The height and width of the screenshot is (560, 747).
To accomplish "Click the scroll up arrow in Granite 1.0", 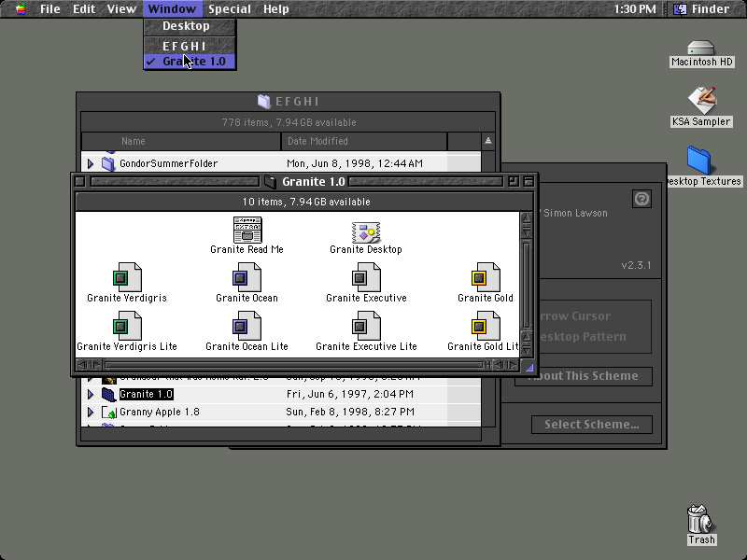I will click(527, 218).
